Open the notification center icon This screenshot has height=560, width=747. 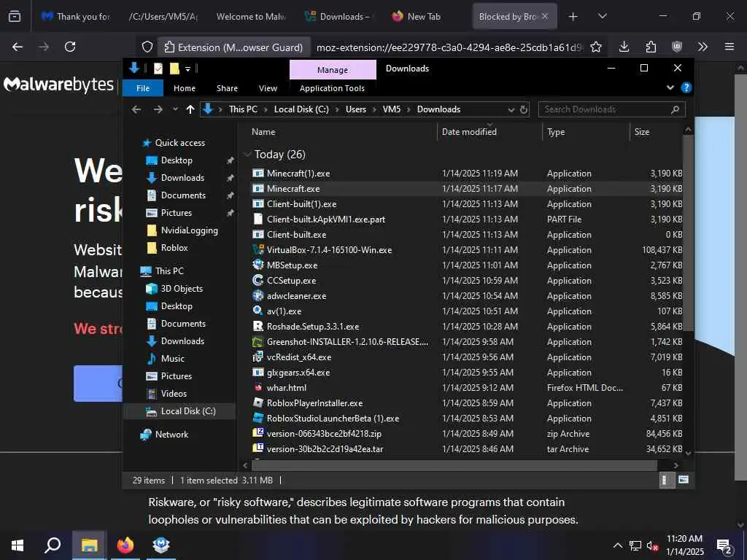724,547
